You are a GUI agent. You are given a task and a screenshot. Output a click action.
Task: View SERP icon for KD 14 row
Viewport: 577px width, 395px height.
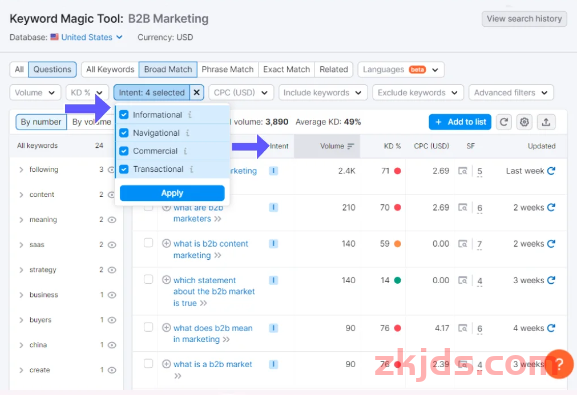[463, 280]
